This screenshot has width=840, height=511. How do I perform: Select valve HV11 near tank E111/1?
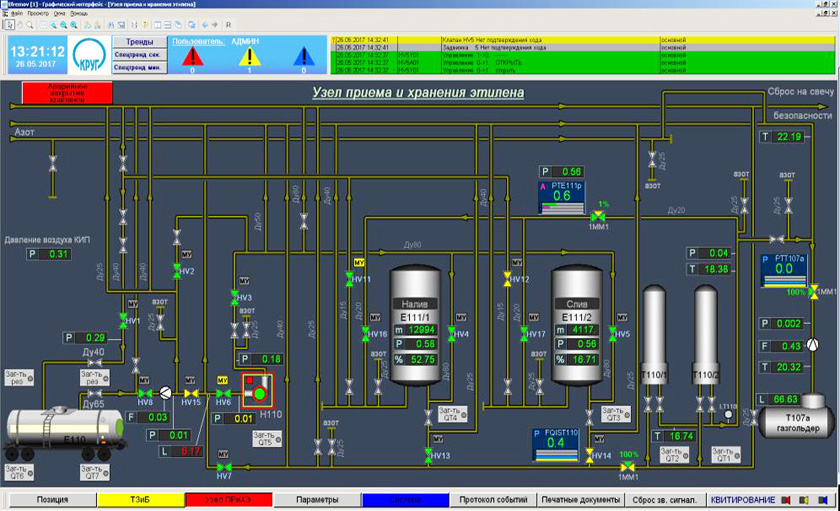[x=349, y=279]
